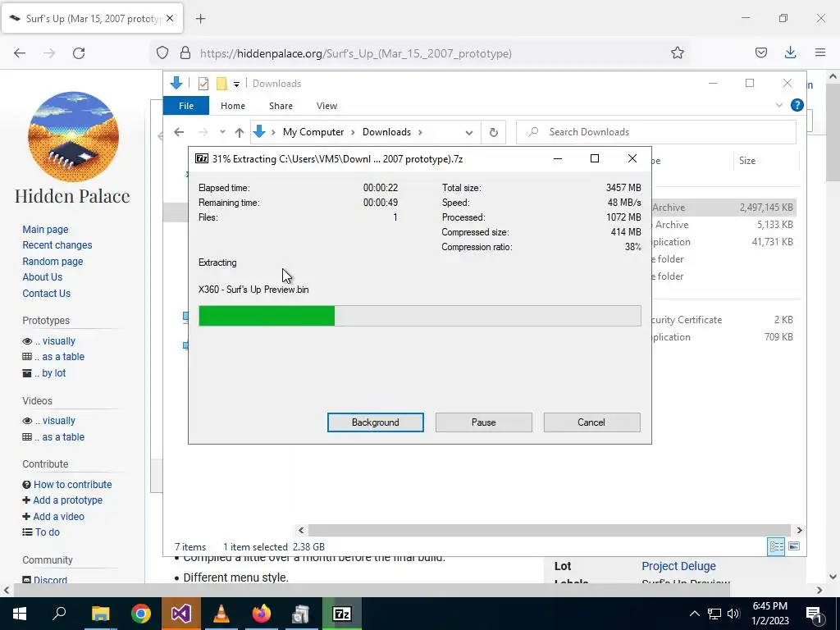Open a new Firefox tab
This screenshot has height=630, width=840.
pyautogui.click(x=200, y=19)
